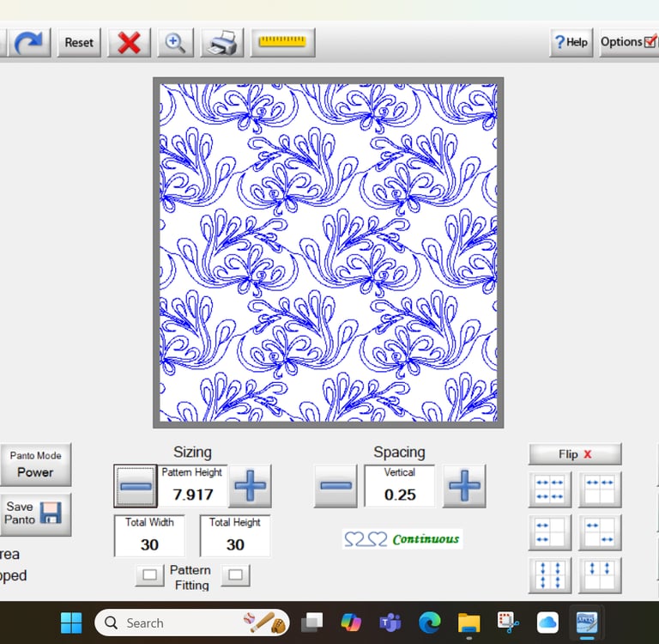Click the Flip X clear button

[x=575, y=454]
